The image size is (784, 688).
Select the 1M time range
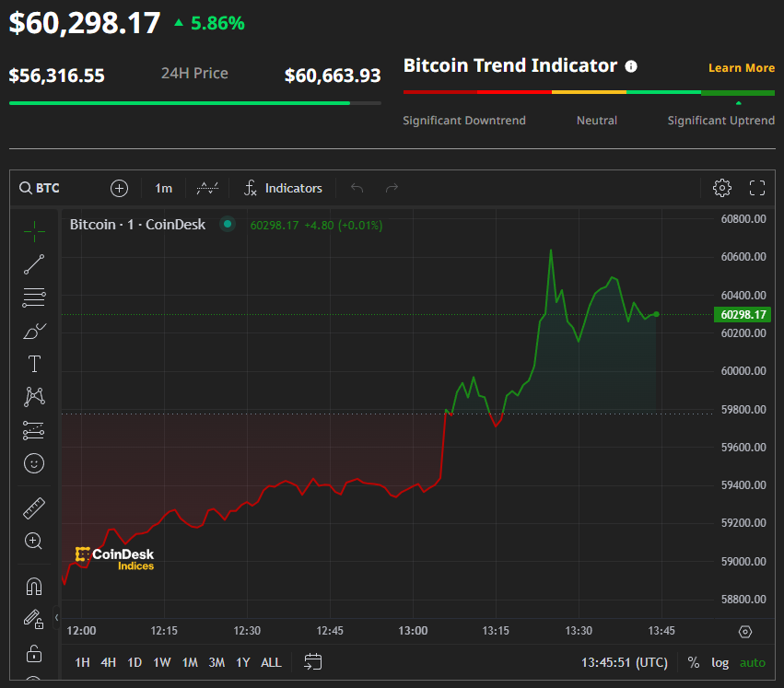(190, 662)
